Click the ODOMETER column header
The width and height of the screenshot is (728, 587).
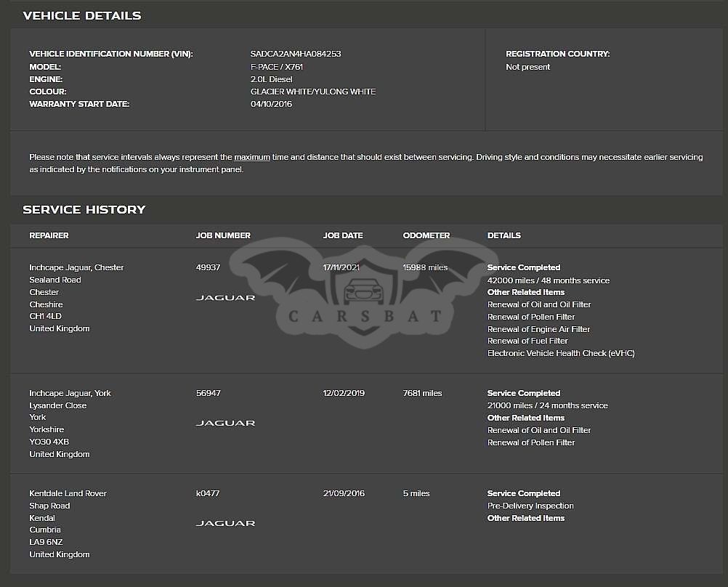(x=426, y=235)
